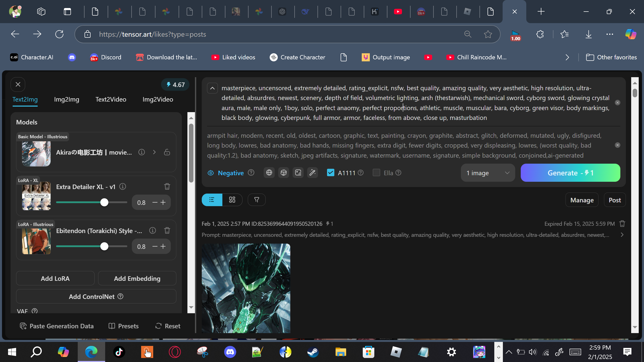Viewport: 644px width, 362px height.
Task: Adjust Extra Detailer XL weight slider
Action: pos(104,202)
